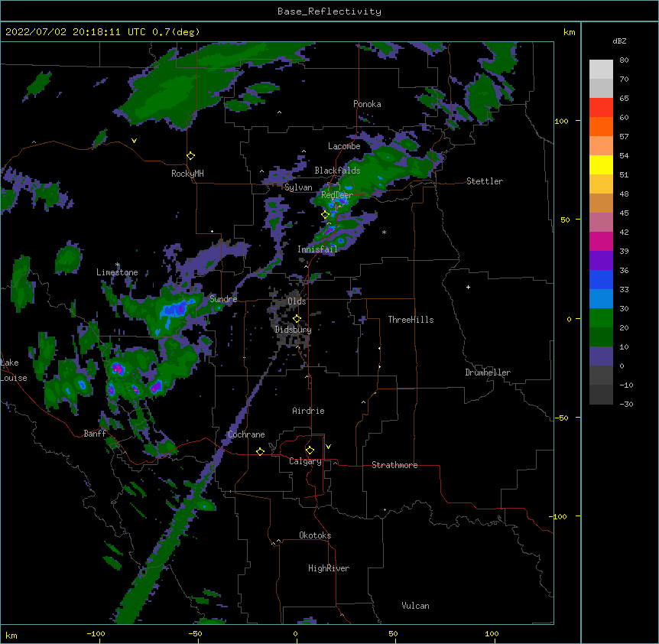Select the light gray 70-80 dBZ legend swatch
Viewport: 659px width, 644px height.
tap(601, 70)
